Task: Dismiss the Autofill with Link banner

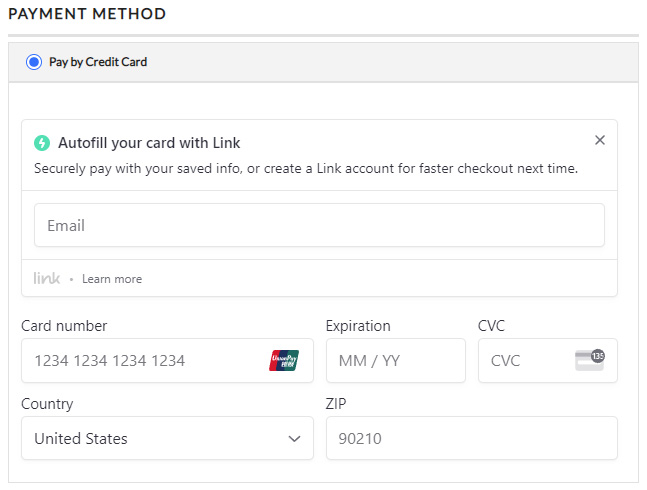Action: pyautogui.click(x=600, y=140)
